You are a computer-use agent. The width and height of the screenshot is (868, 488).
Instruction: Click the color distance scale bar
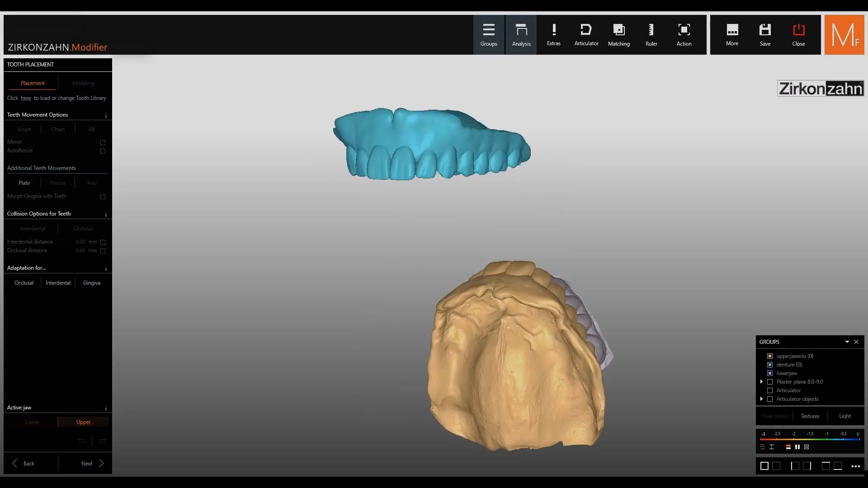coord(810,439)
